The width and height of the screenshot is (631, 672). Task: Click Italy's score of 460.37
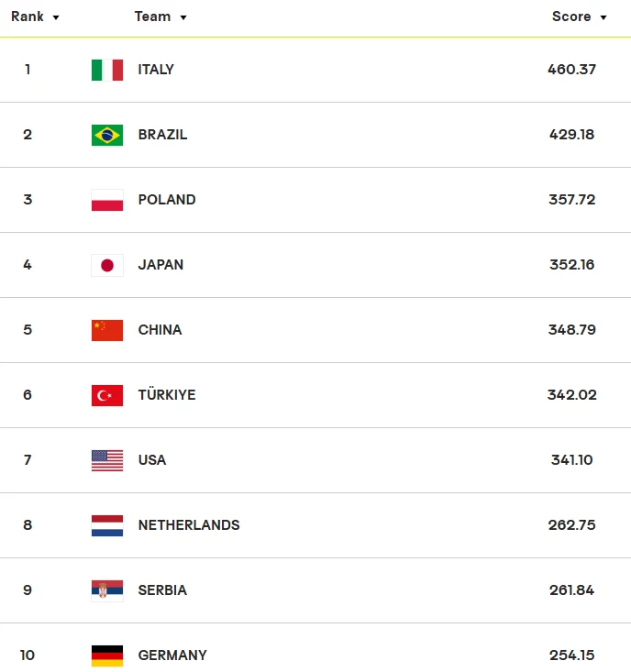coord(572,70)
